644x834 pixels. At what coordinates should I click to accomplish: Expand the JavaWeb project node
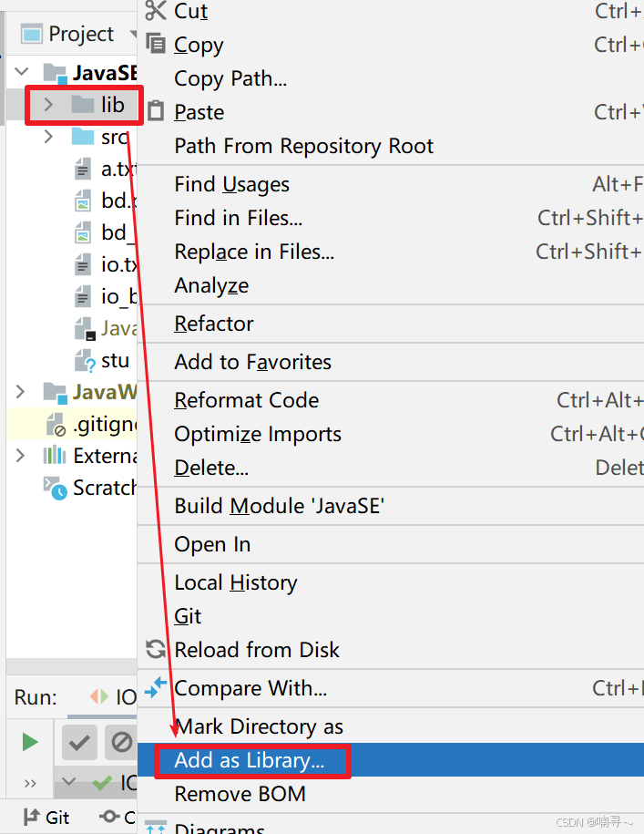click(20, 392)
